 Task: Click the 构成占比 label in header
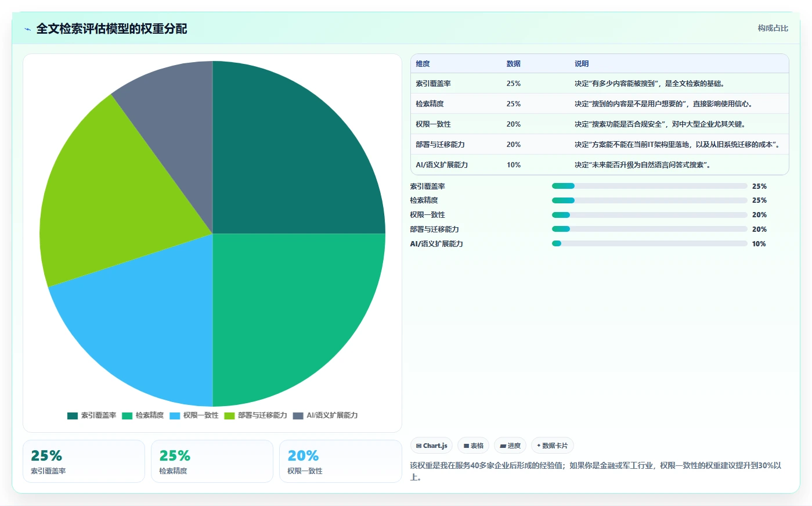[773, 28]
